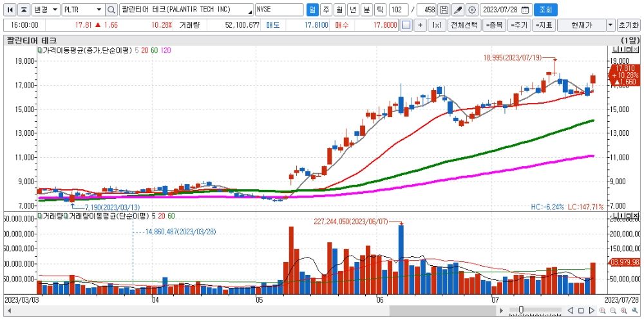
Task: Switch to minute 분 period
Action: (366, 10)
